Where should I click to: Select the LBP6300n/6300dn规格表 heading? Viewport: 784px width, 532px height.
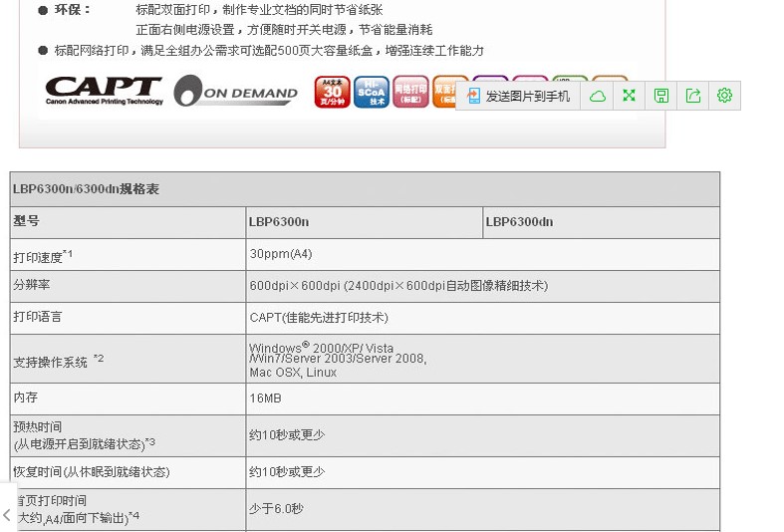(86, 189)
